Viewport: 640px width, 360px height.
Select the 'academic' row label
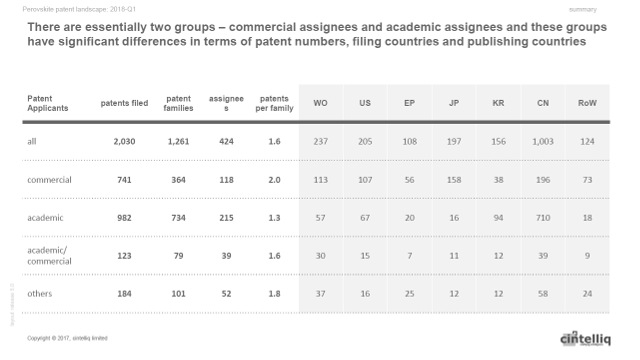tap(45, 218)
